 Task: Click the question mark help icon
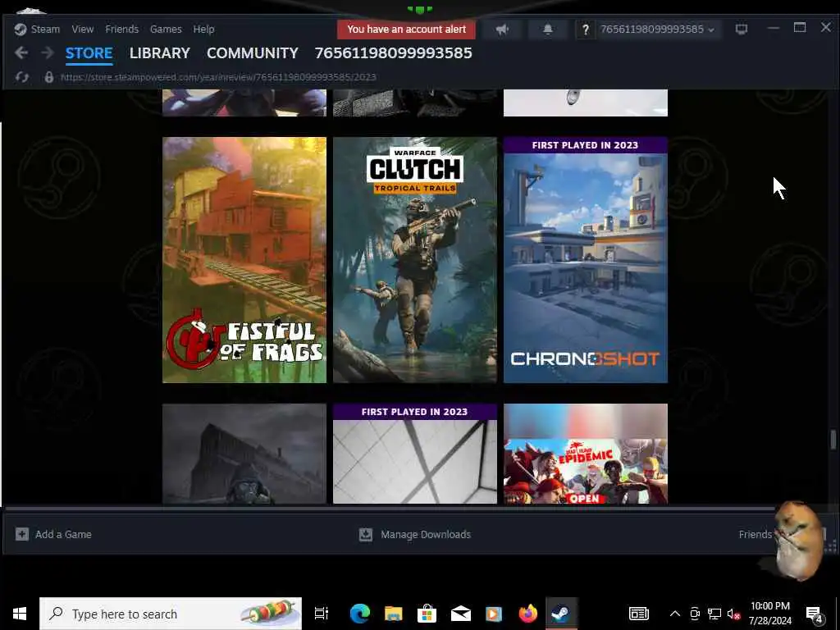pyautogui.click(x=585, y=30)
